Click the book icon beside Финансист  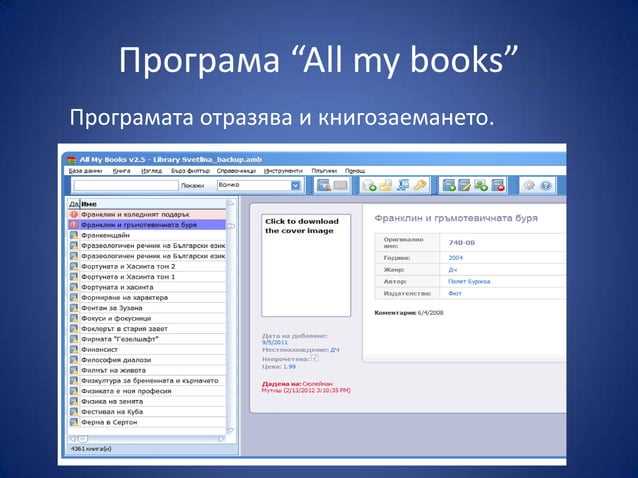coord(74,349)
